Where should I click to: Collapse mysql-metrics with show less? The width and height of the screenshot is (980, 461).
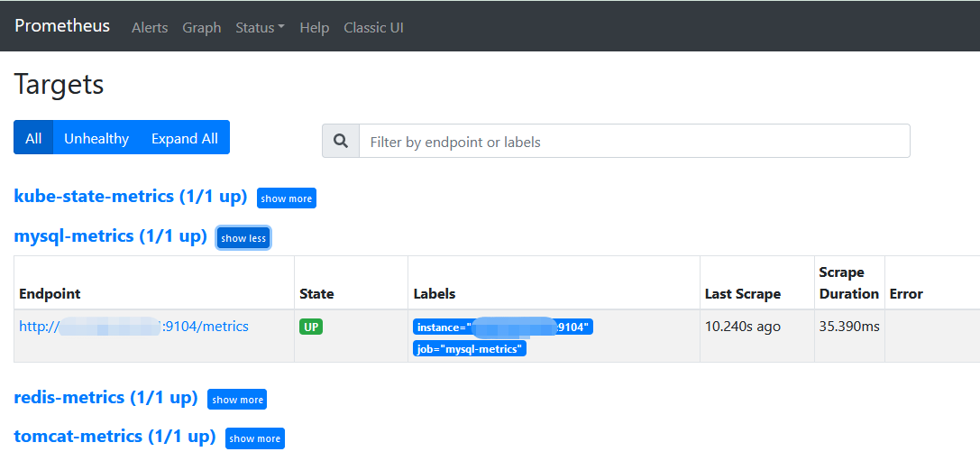[243, 237]
